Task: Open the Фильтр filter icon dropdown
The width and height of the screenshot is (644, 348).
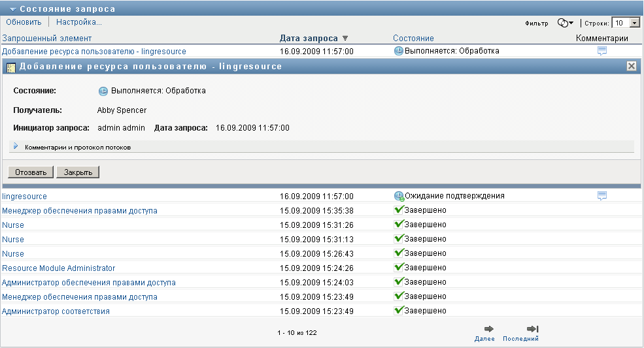Action: tap(565, 23)
